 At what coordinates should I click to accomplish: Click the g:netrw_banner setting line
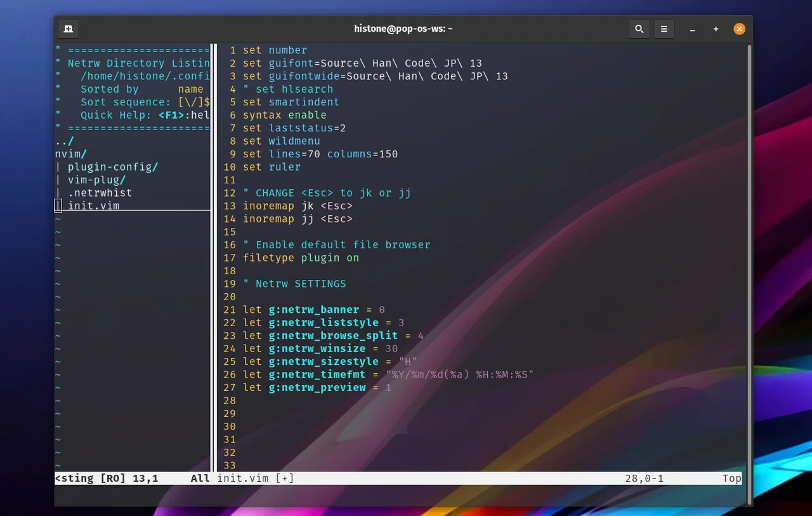point(314,310)
